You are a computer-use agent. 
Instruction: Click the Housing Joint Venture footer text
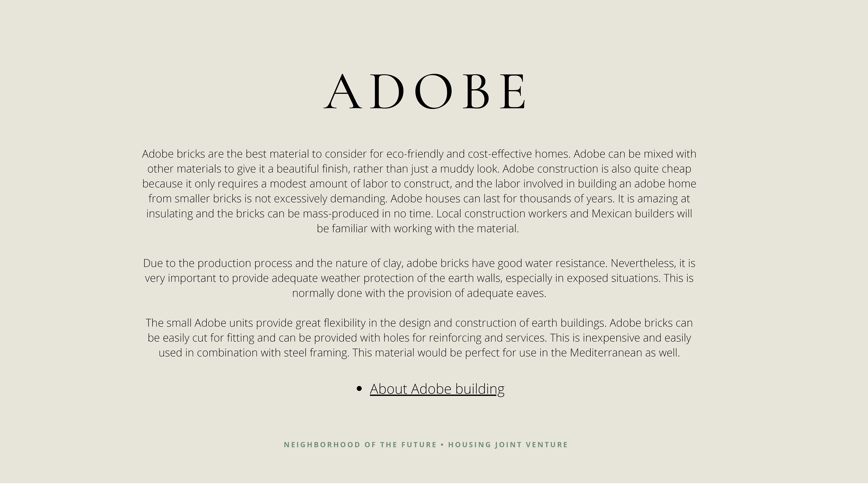[508, 445]
